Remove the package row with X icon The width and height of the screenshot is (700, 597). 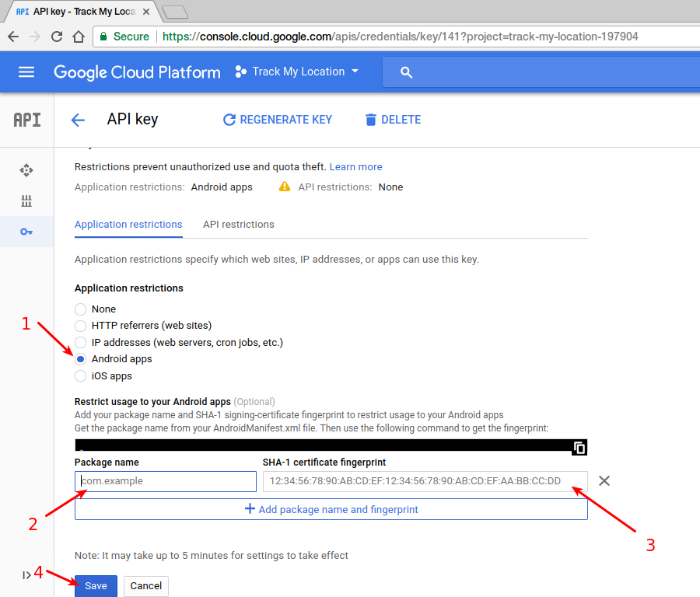click(604, 481)
